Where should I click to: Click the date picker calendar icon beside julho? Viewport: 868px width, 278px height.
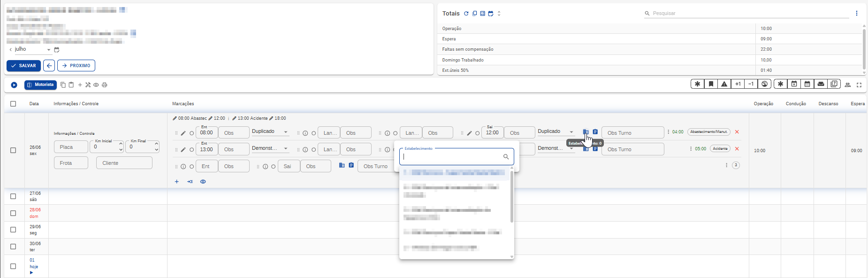57,50
